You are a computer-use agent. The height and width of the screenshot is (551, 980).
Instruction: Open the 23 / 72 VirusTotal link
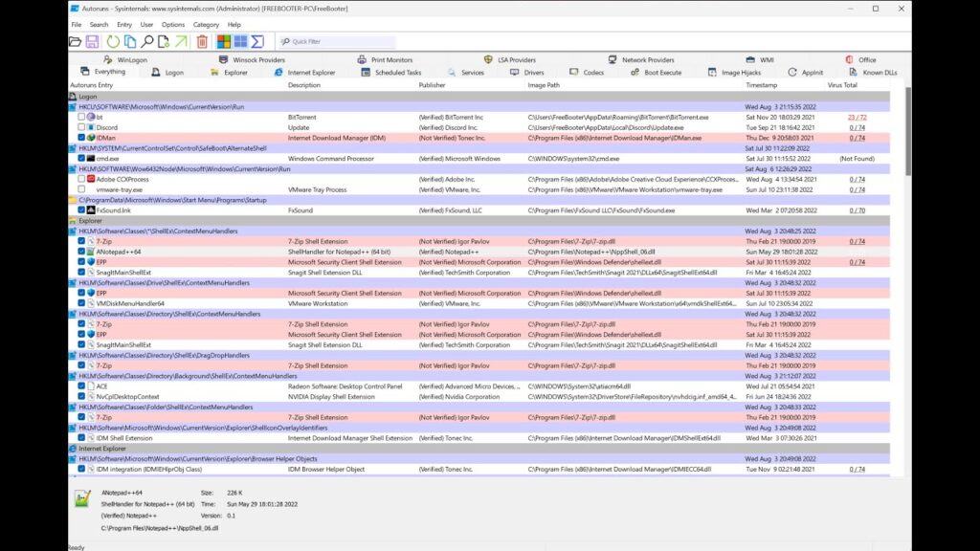(857, 117)
